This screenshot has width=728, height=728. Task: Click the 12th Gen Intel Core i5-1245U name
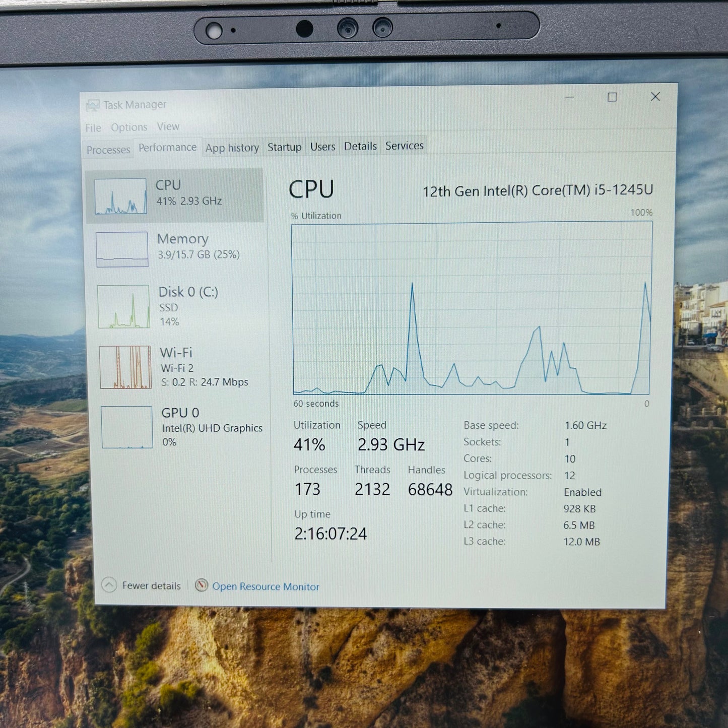point(538,190)
